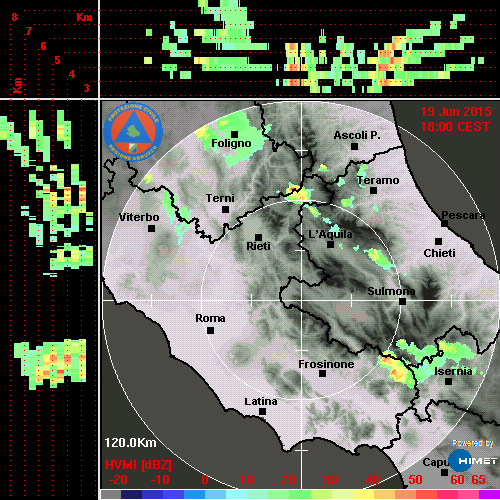This screenshot has width=500, height=500.
Task: Click the 'Powered by' text
Action: (473, 443)
